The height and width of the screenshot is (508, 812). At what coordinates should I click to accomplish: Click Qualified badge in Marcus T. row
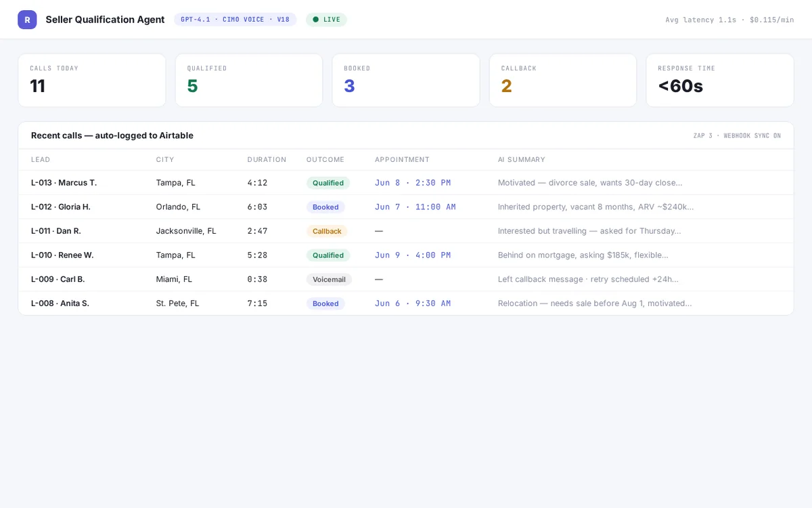point(328,183)
